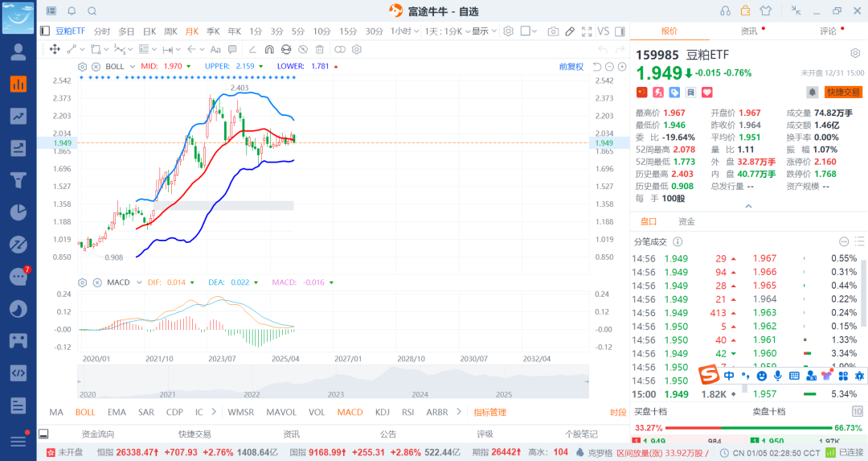Expand more indicators with right chevron after ARBR

coord(458,412)
